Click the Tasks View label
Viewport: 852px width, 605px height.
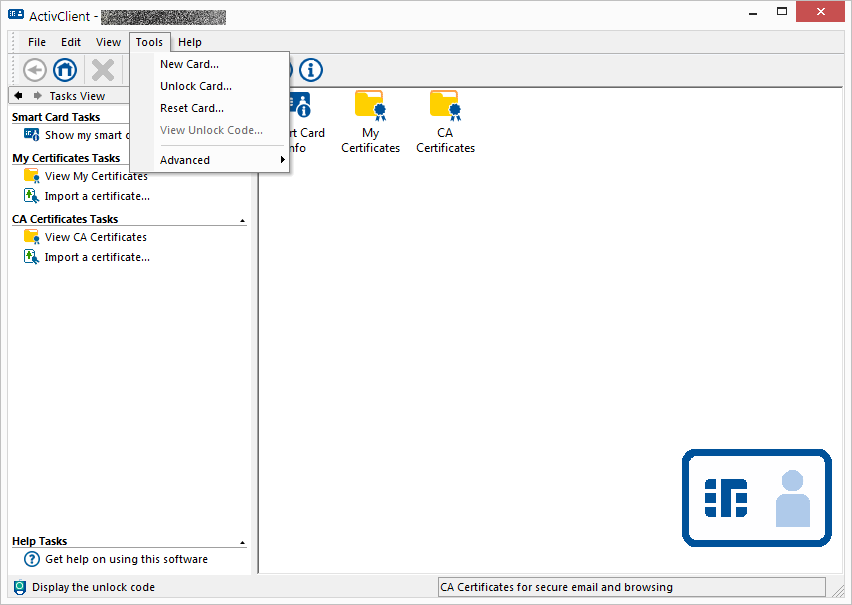click(x=77, y=96)
